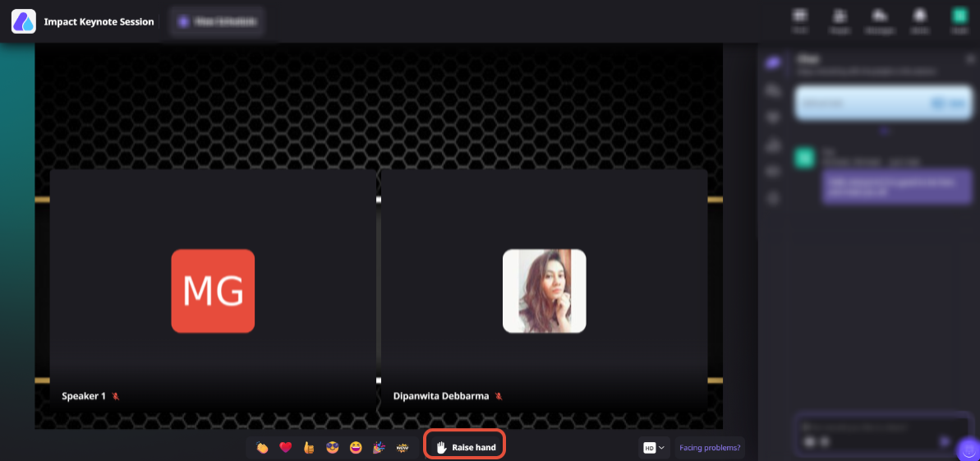Click the blurred button next to the session title
This screenshot has height=461, width=980.
point(218,21)
